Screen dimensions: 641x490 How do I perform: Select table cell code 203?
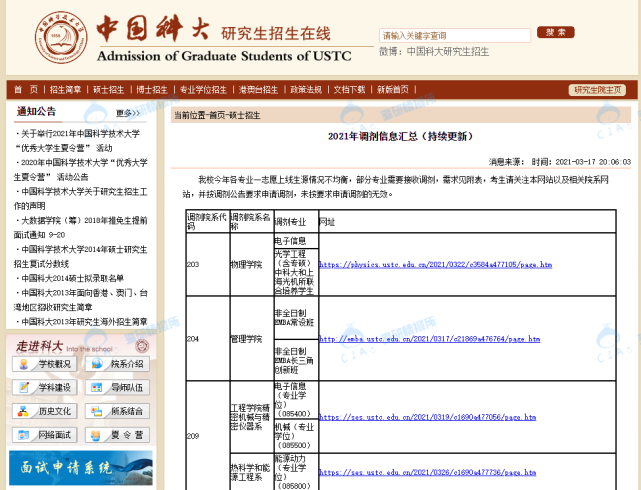[208, 264]
